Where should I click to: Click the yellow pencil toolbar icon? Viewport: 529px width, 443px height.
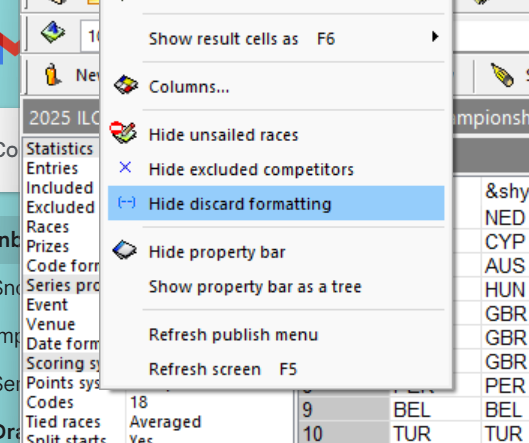pyautogui.click(x=502, y=75)
